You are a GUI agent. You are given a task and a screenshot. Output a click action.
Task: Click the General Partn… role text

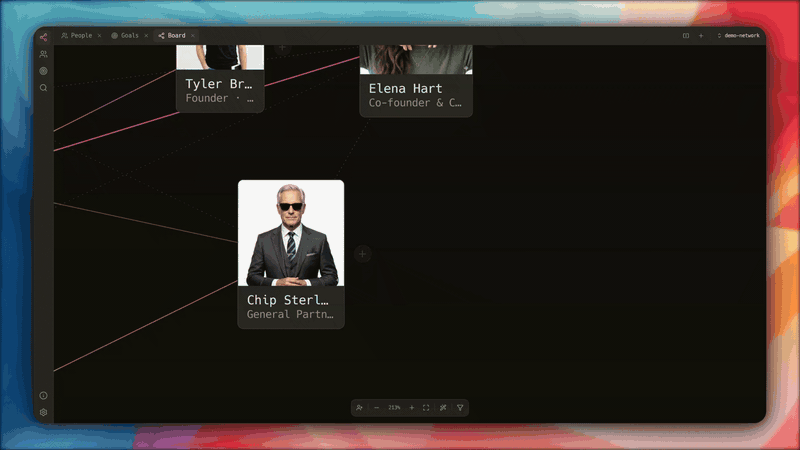tap(290, 314)
